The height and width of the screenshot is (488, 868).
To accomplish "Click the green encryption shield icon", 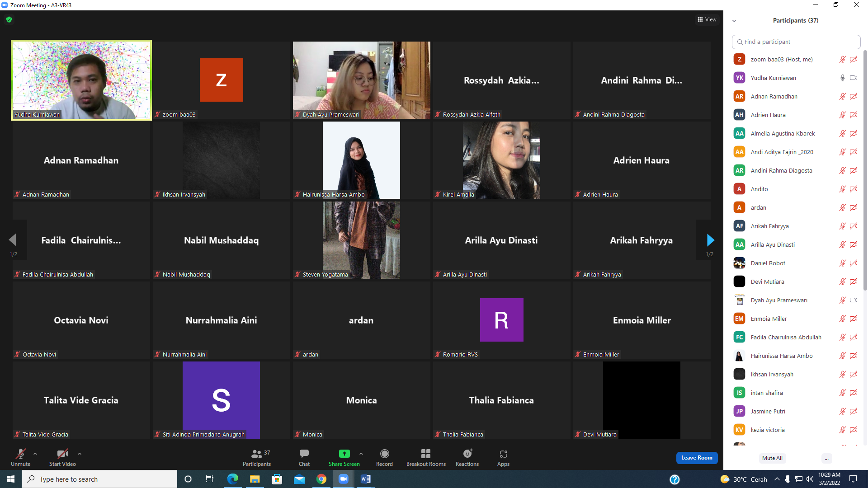I will pyautogui.click(x=9, y=19).
